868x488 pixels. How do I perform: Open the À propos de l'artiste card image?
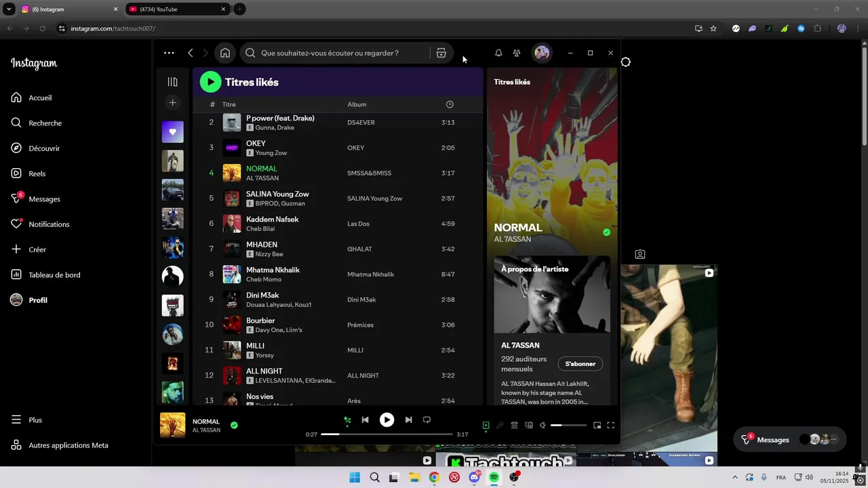[552, 294]
